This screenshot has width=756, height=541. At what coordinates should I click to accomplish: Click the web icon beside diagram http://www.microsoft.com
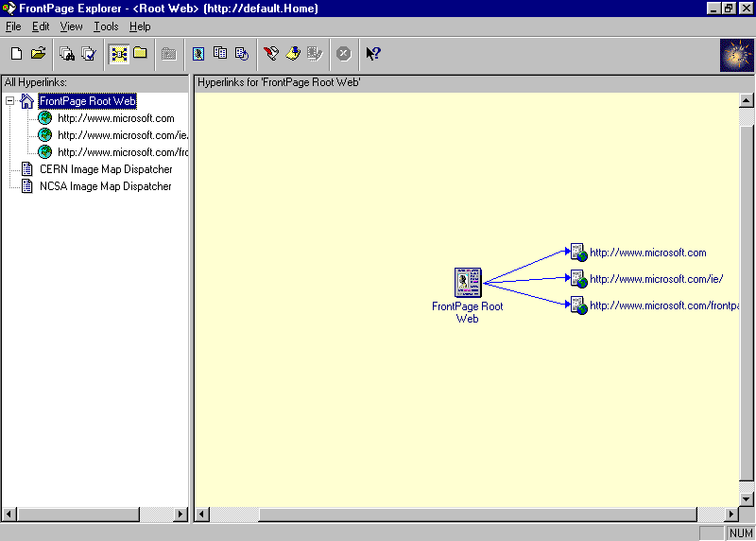point(578,253)
